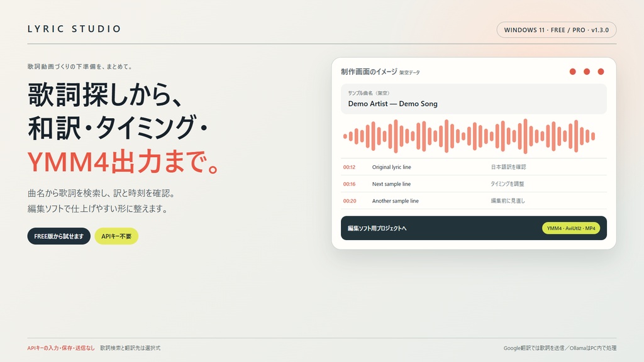
Task: Click the 編集ソフト用プロジェクトへ bar label
Action: pos(377,228)
